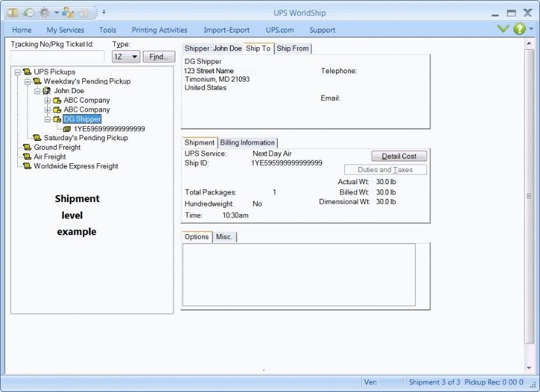This screenshot has height=392, width=540.
Task: Select the Shipment tab
Action: (200, 143)
